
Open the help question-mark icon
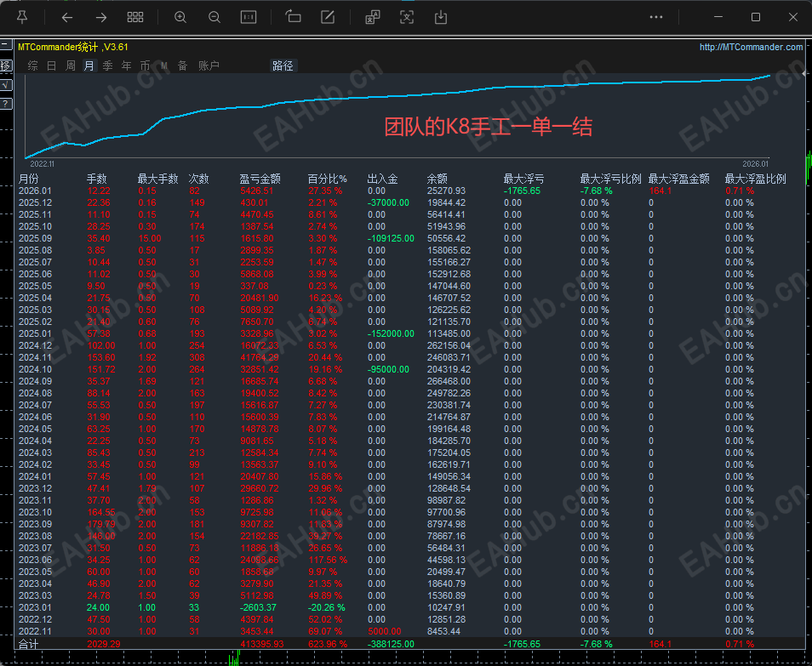pos(6,103)
